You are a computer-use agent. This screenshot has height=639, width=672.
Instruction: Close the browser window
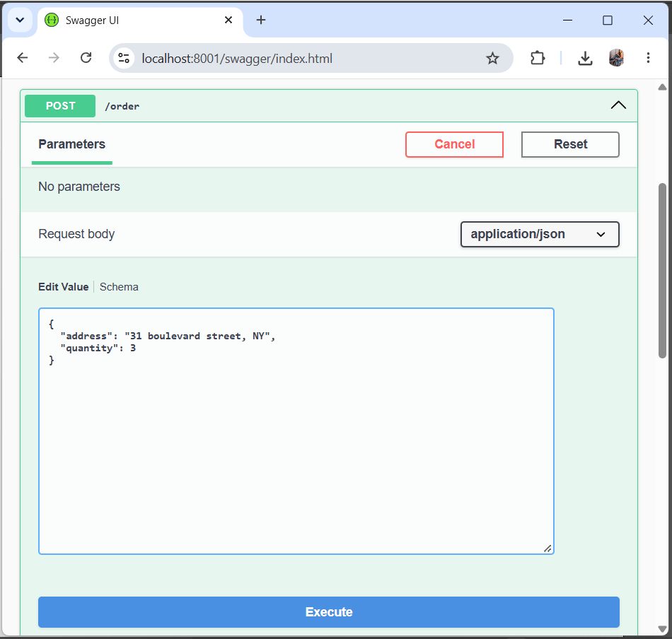click(648, 20)
